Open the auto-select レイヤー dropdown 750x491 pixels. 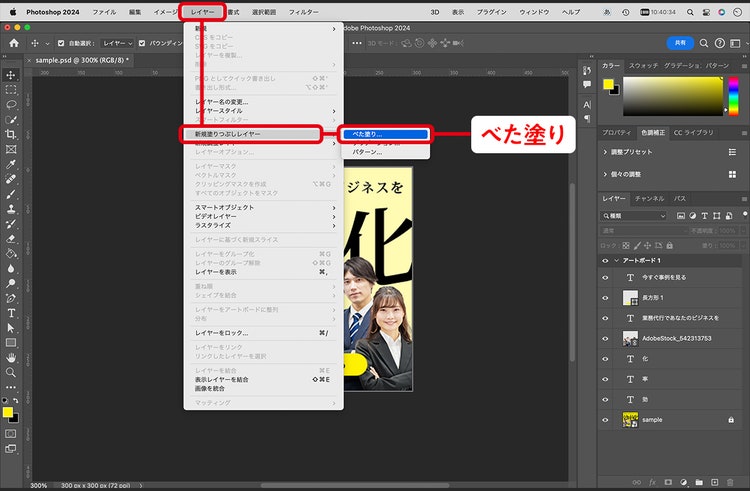pos(118,43)
